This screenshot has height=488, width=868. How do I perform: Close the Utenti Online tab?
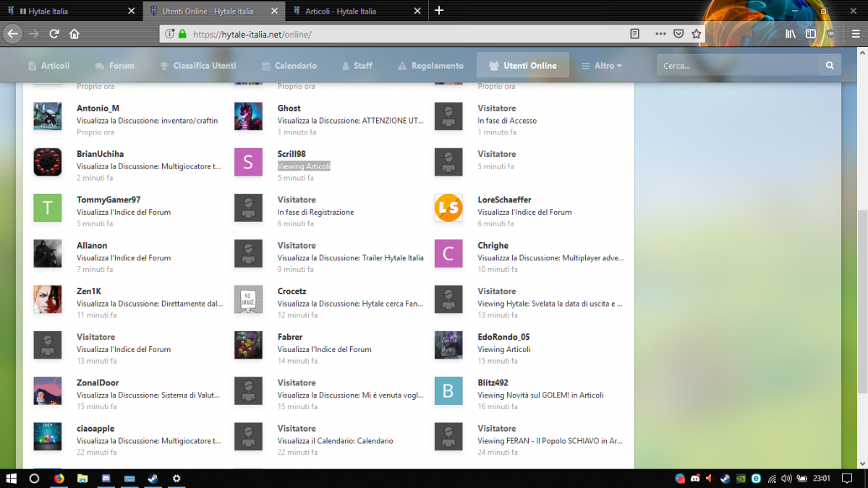274,11
